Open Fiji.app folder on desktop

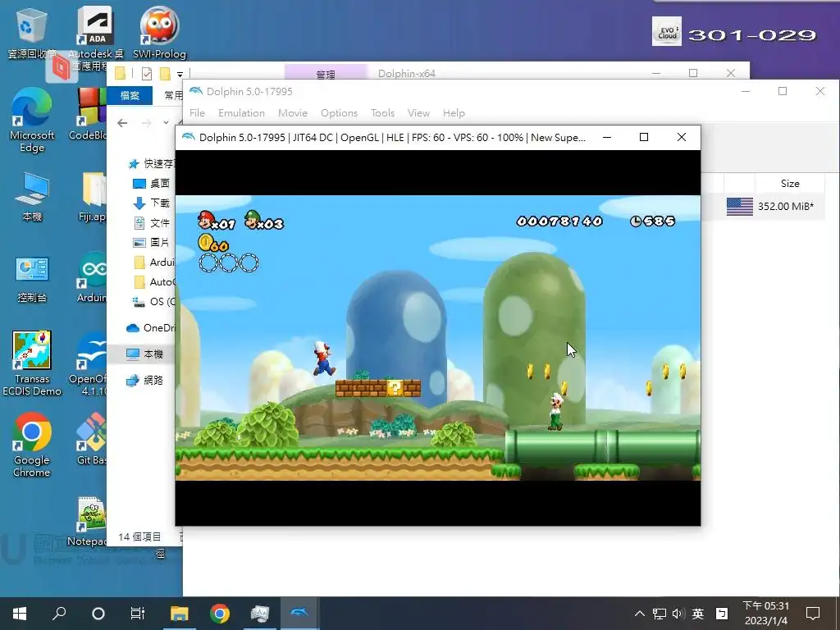pyautogui.click(x=93, y=197)
